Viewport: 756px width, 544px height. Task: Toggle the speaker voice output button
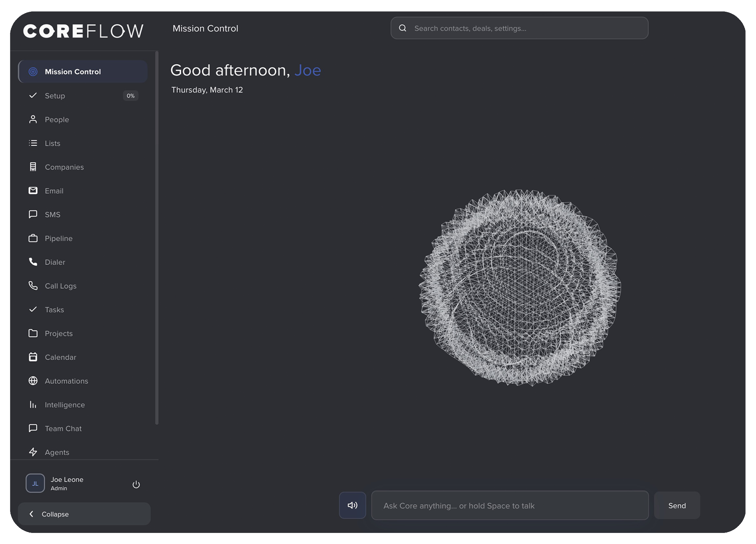352,505
